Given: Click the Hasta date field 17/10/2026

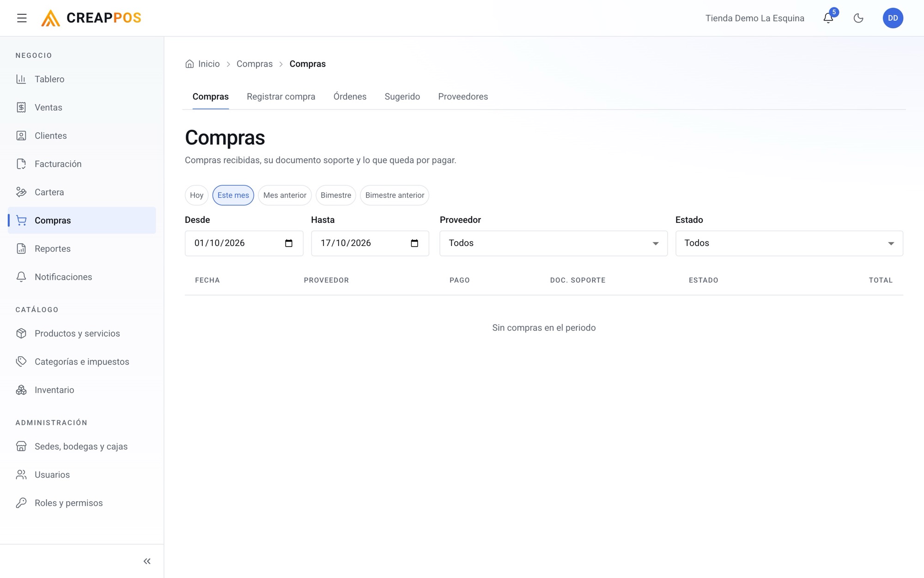Looking at the screenshot, I should coord(370,243).
